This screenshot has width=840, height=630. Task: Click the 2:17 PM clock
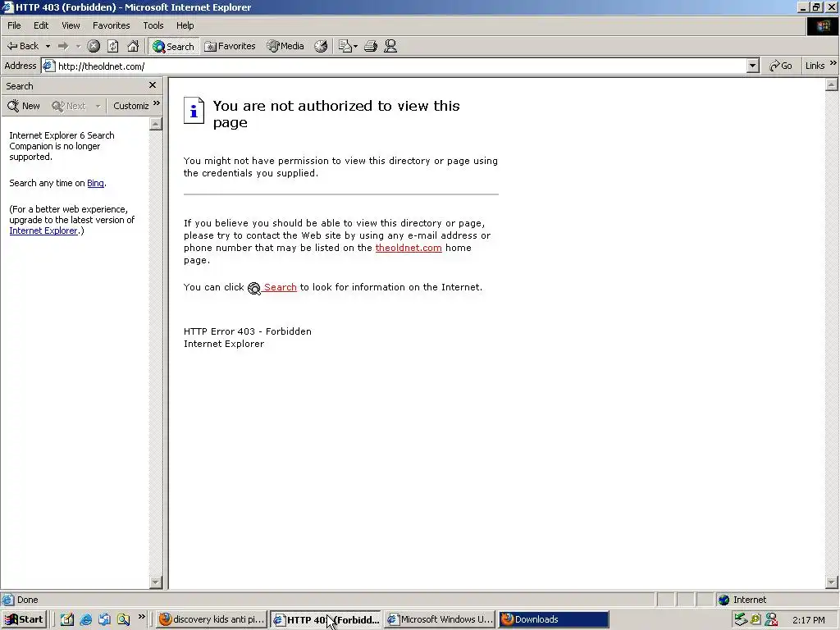point(808,620)
